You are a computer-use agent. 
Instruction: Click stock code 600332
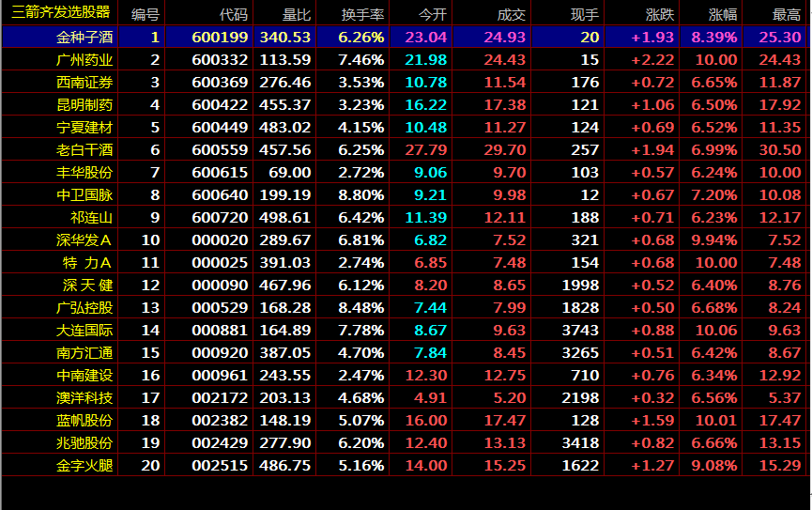(220, 59)
